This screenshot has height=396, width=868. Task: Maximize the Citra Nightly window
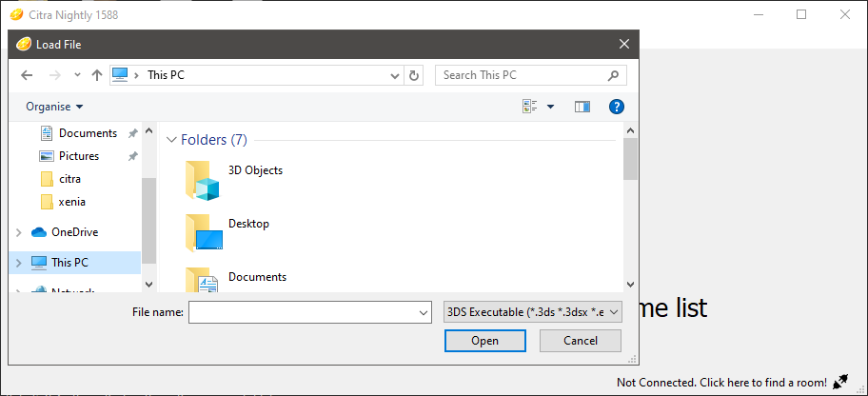(x=801, y=15)
